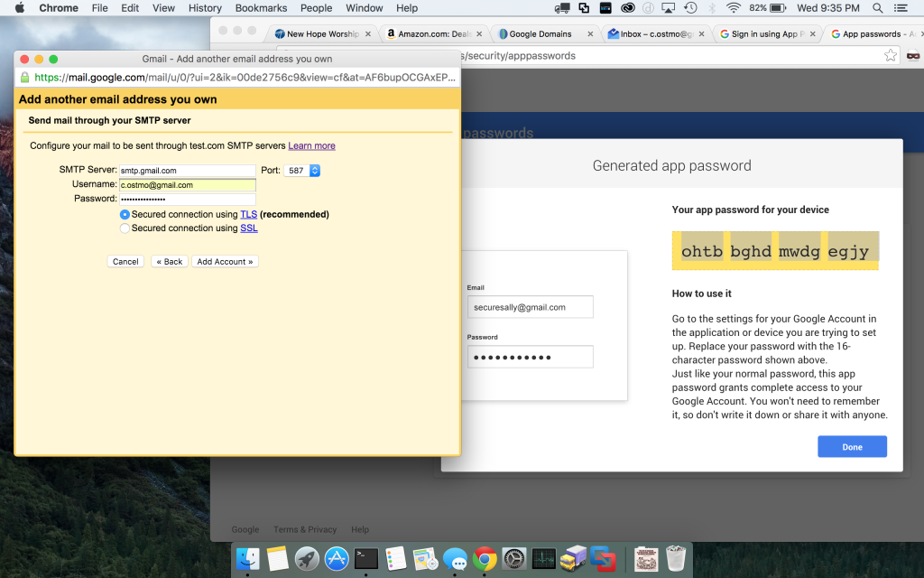Viewport: 924px width, 578px height.
Task: Open the document stack beside Trash
Action: (x=646, y=558)
